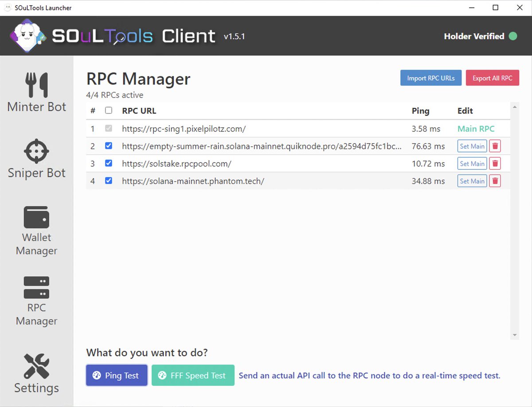The height and width of the screenshot is (407, 532).
Task: Click the SOuLTools Launcher title bar icon
Action: (x=8, y=8)
